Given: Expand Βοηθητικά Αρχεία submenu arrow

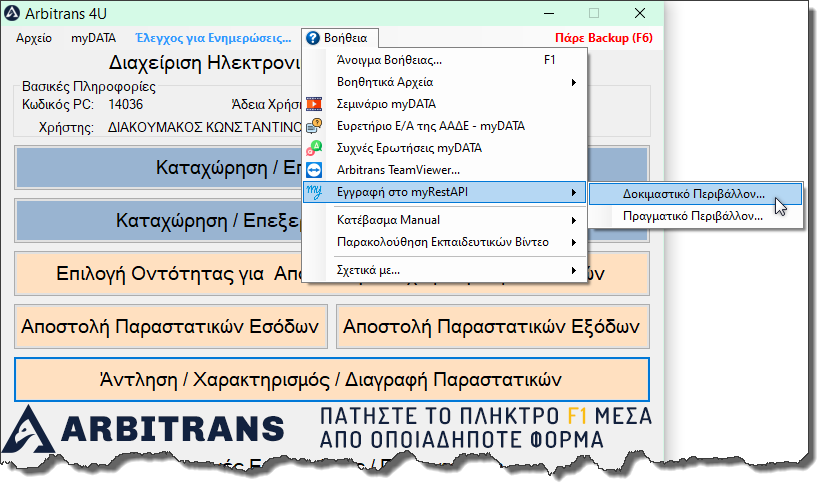Looking at the screenshot, I should coord(574,82).
